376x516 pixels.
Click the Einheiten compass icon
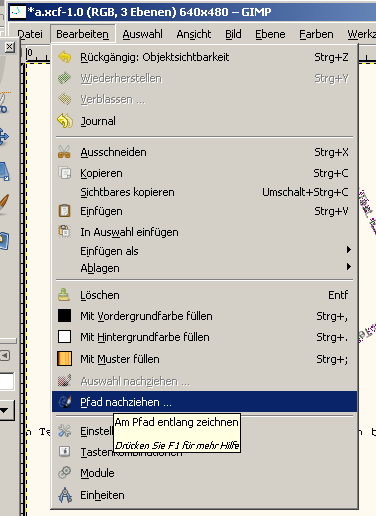pos(65,495)
